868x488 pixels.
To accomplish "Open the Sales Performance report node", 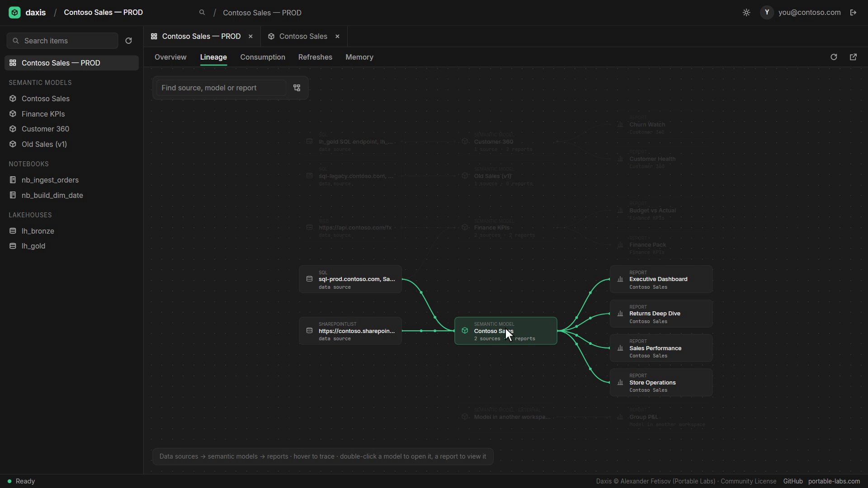I will pos(661,348).
